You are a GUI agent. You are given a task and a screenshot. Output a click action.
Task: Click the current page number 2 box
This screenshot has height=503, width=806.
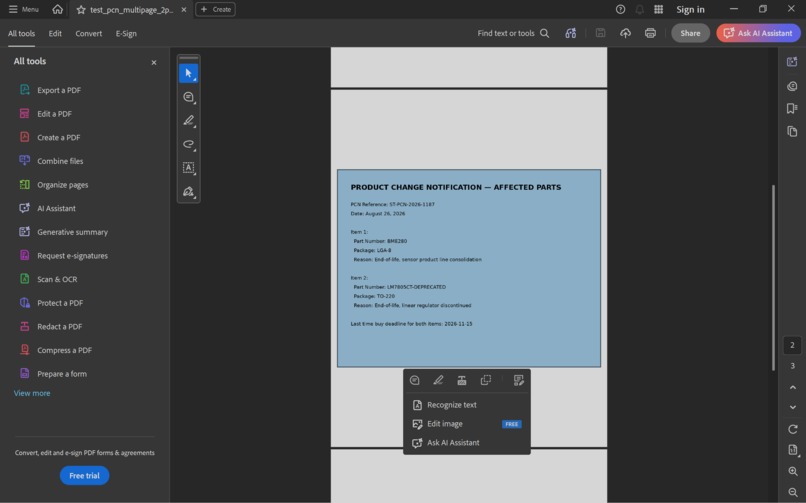click(792, 345)
